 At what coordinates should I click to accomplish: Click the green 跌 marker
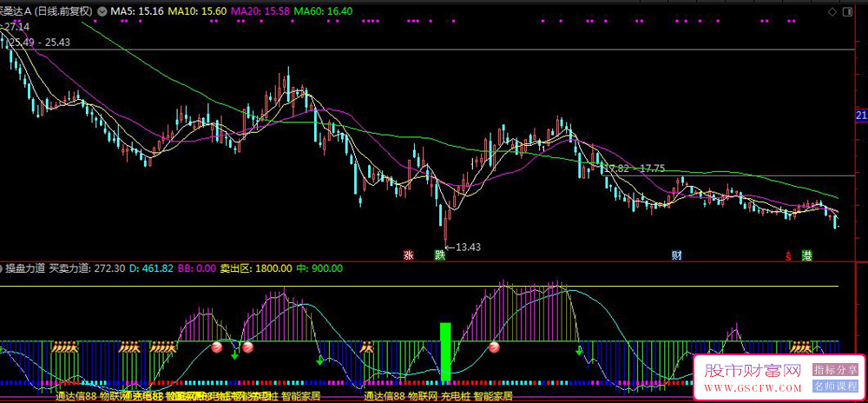[x=440, y=255]
